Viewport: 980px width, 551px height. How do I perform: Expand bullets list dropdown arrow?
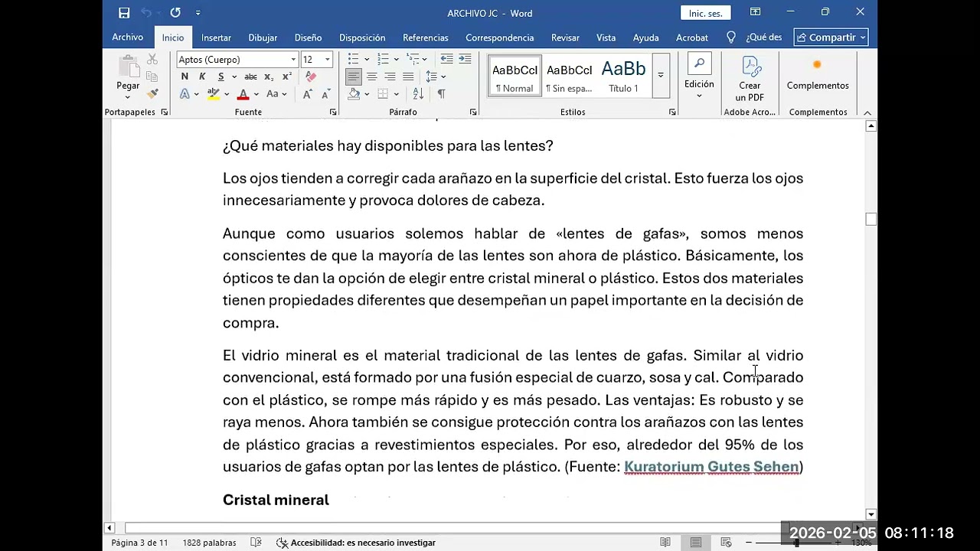[367, 59]
